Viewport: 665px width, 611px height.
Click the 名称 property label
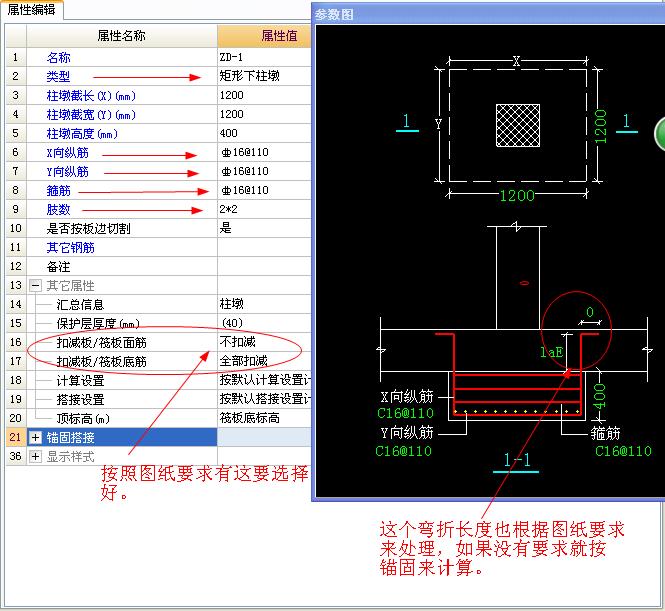point(59,58)
